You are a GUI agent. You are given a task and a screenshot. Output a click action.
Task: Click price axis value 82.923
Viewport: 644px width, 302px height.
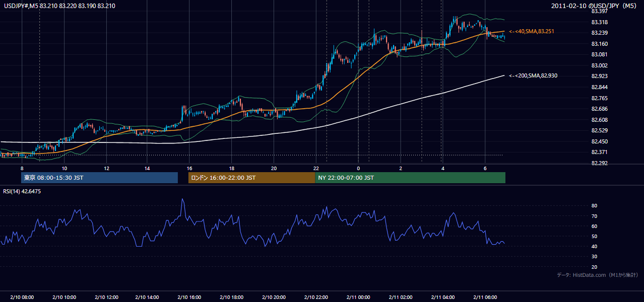pyautogui.click(x=599, y=76)
